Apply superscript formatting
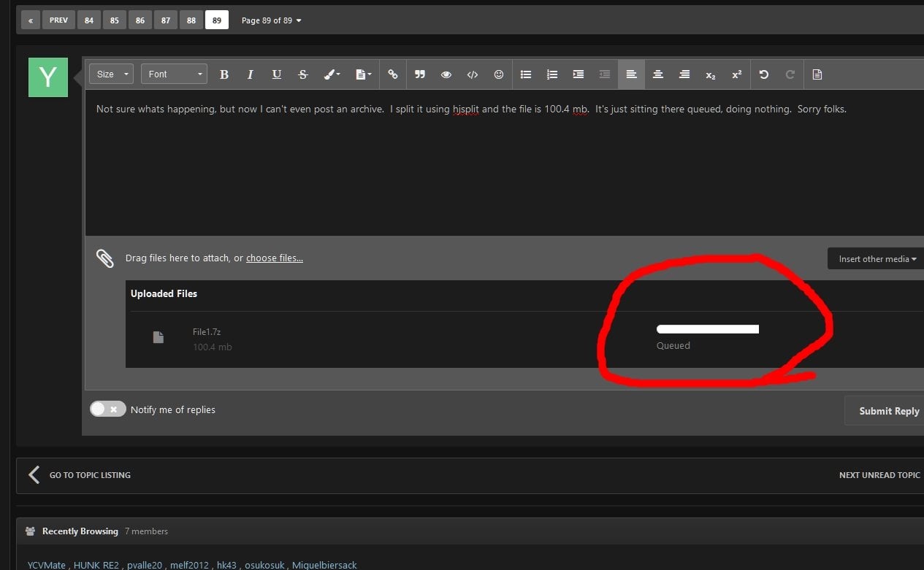Image resolution: width=924 pixels, height=570 pixels. click(x=737, y=74)
